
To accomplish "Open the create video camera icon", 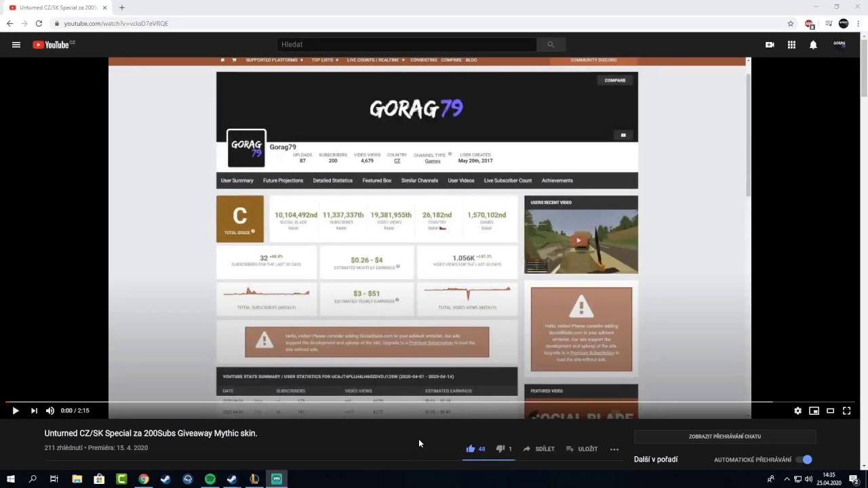I will point(770,45).
